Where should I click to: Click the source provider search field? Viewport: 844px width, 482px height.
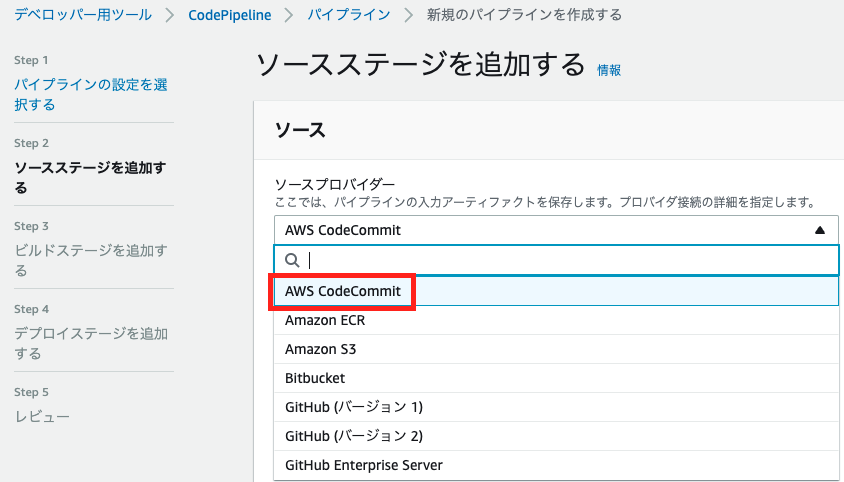557,260
